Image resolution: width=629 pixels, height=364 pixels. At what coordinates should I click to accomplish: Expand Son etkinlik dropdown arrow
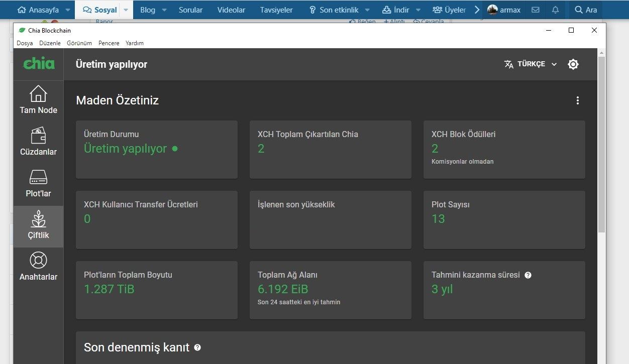point(367,10)
